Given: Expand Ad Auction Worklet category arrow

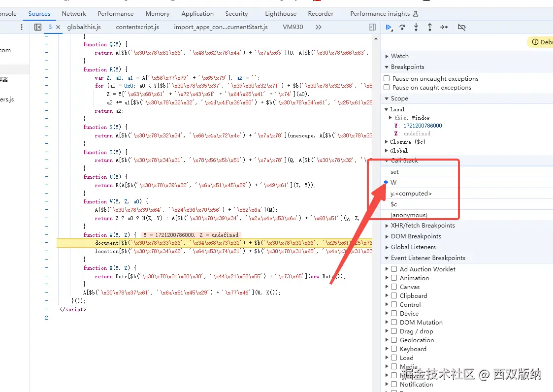Looking at the screenshot, I should (387, 269).
